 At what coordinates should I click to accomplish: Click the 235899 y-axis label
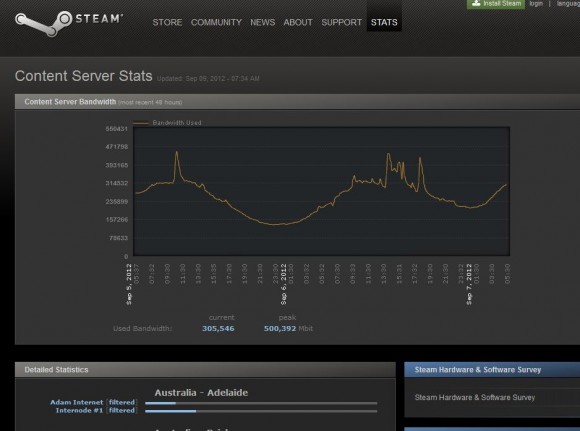click(117, 202)
